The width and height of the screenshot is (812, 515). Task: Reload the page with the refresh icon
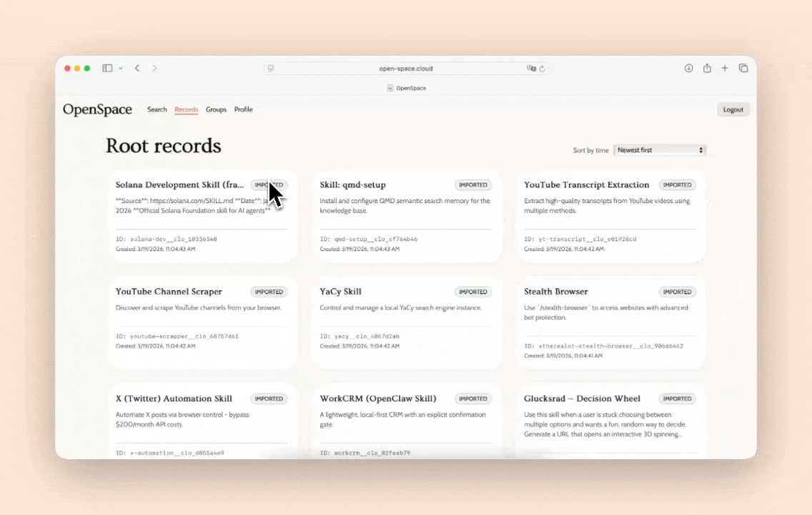pyautogui.click(x=543, y=69)
